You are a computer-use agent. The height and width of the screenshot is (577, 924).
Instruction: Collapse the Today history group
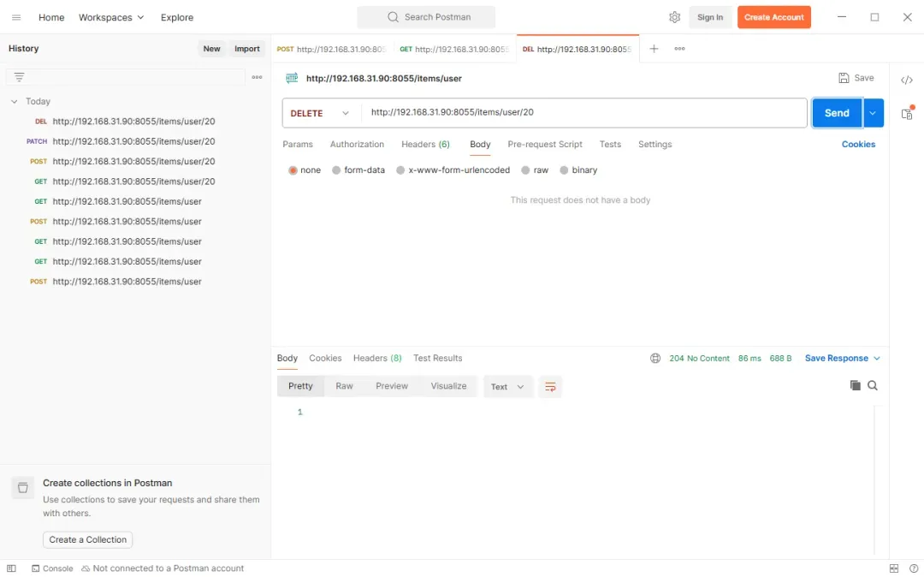(15, 101)
